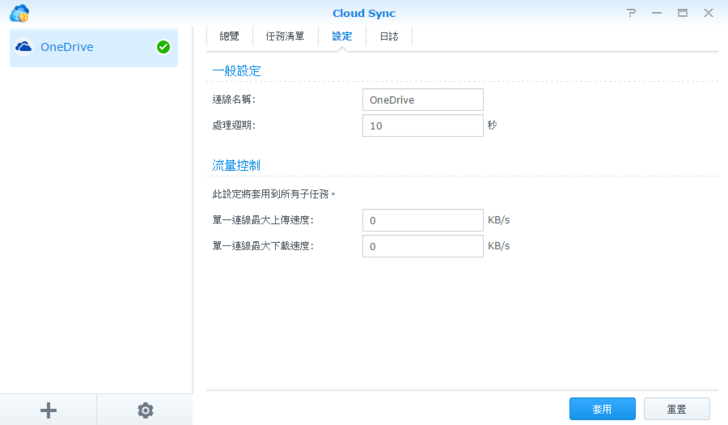This screenshot has width=728, height=425.
Task: Click KB/s beside the upload speed field
Action: coord(499,220)
